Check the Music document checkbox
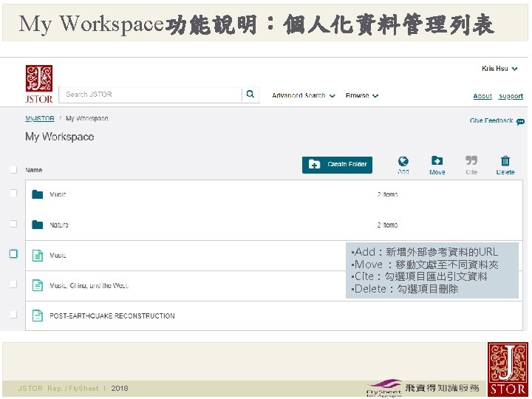 pos(13,253)
